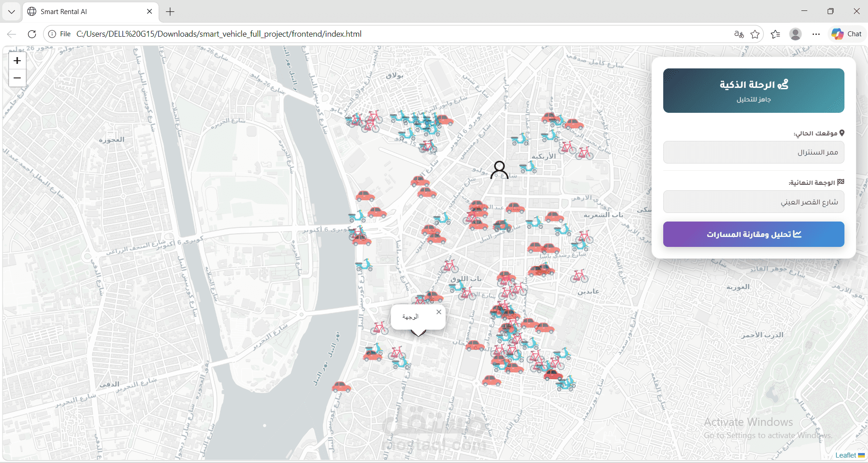Screen dimensions: 868x463
Task: Zoom out the map with the minus button
Action: pyautogui.click(x=17, y=78)
